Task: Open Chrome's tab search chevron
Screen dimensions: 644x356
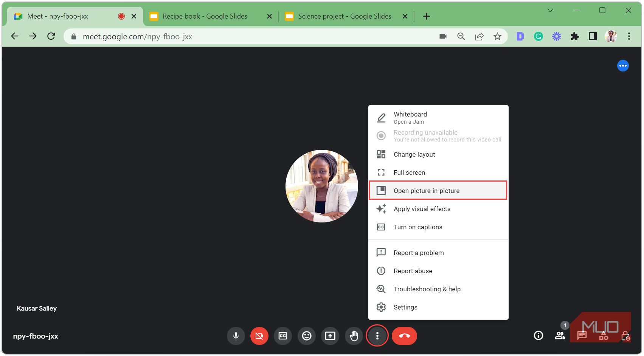Action: click(x=550, y=10)
